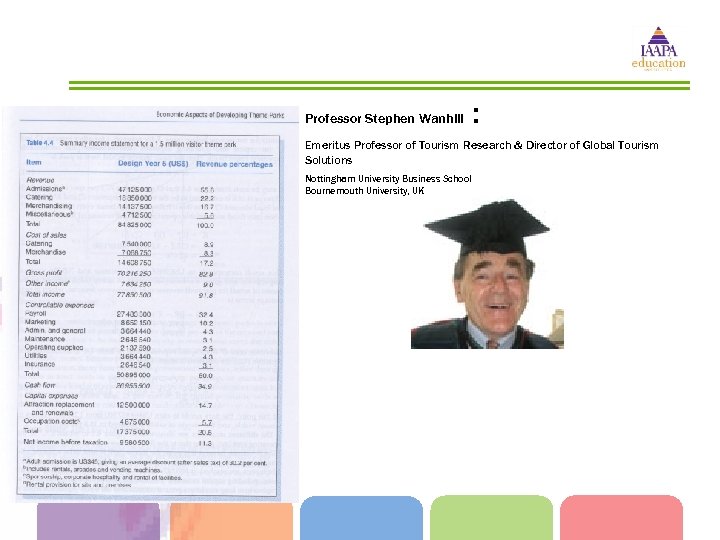The image size is (720, 540).
Task: Select 'Bournemouth University, UK' text
Action: pyautogui.click(x=365, y=191)
